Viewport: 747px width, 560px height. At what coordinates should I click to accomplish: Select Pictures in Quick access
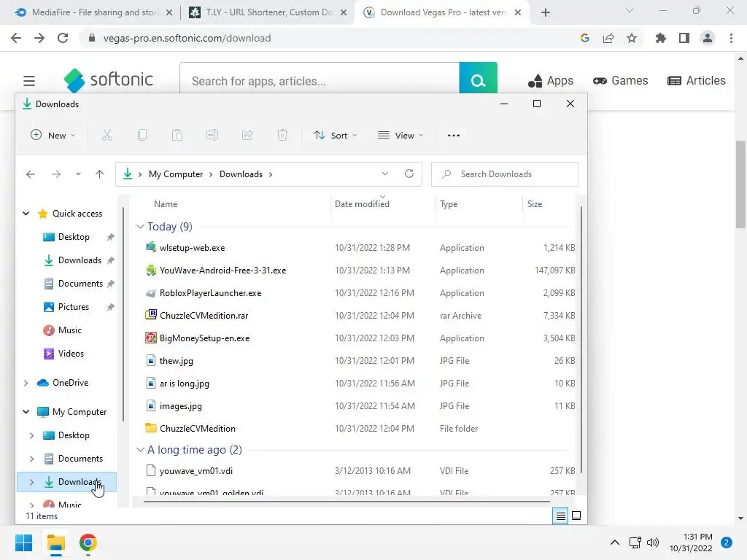(x=74, y=307)
